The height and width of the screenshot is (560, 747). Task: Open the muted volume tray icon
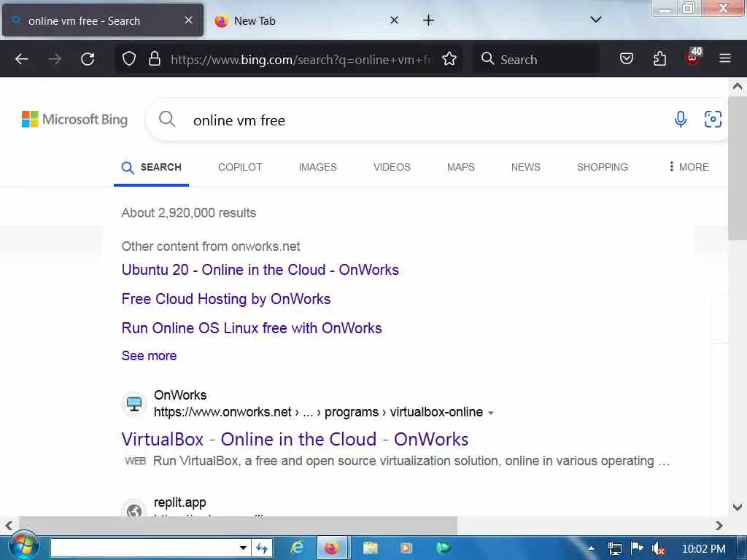(658, 548)
